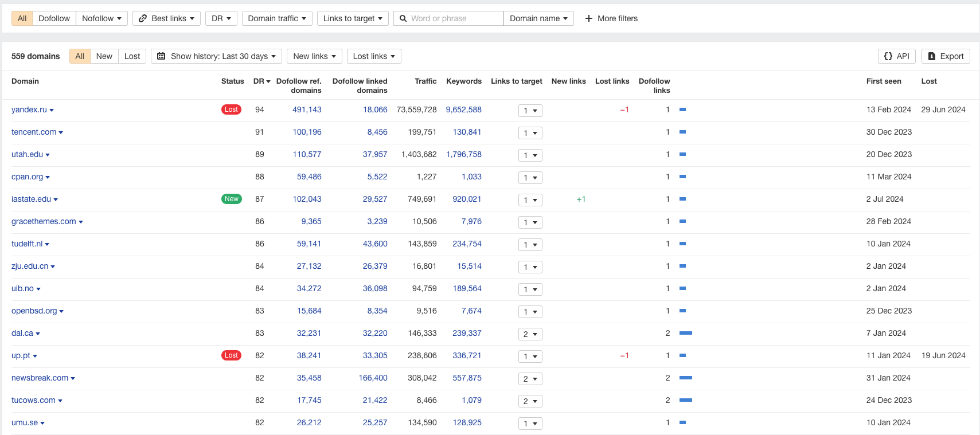Viewport: 980px width, 435px height.
Task: Click the DR column sort arrow
Action: coord(268,81)
